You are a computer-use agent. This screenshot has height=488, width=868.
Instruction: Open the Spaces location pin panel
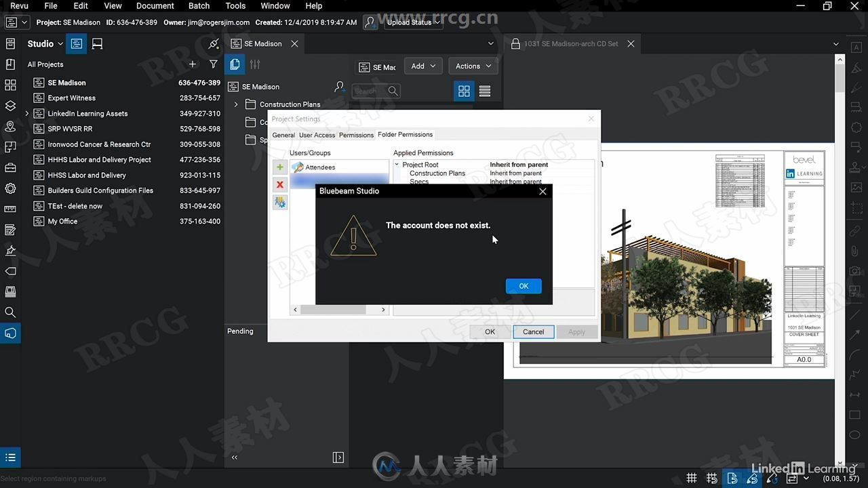tap(10, 127)
